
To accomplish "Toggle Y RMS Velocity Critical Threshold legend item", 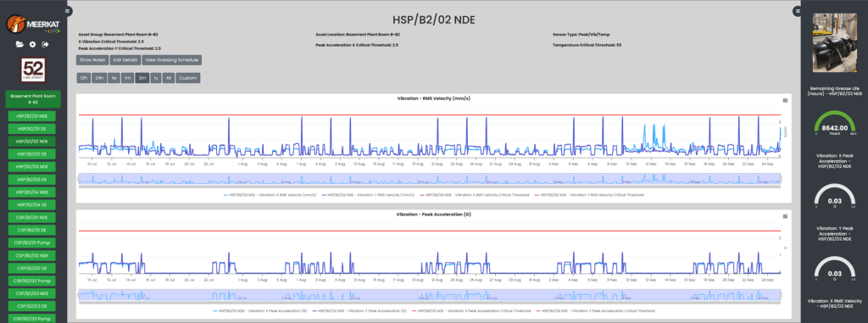I will pos(590,195).
